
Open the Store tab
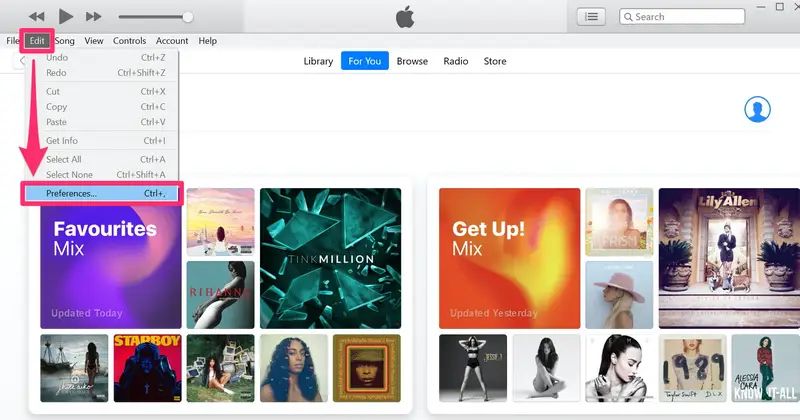point(495,61)
